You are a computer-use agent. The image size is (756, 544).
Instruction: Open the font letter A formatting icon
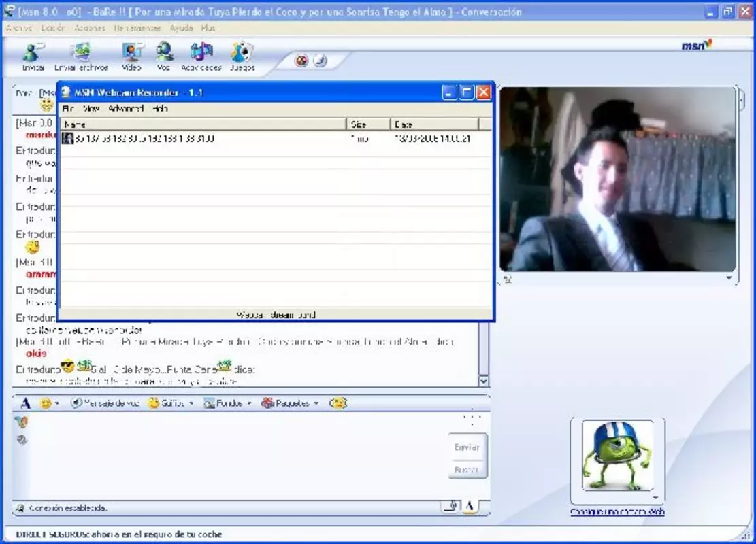point(25,403)
